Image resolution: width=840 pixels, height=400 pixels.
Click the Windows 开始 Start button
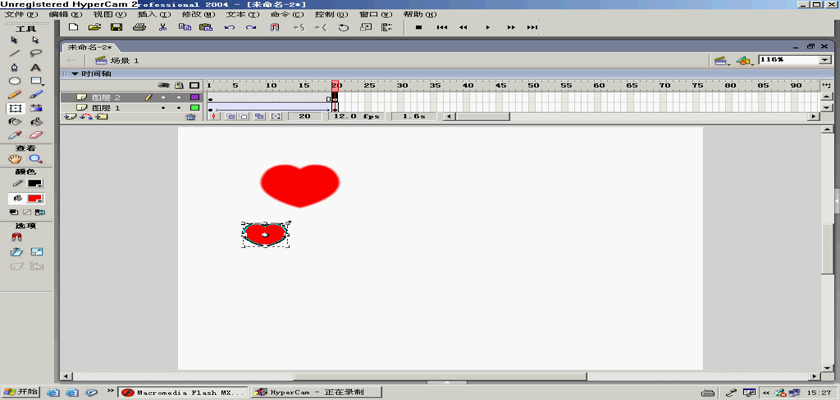[x=21, y=392]
